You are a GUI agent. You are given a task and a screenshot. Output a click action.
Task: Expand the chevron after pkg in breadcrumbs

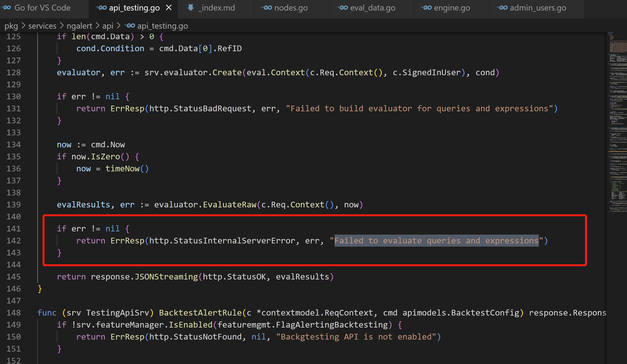[x=23, y=26]
